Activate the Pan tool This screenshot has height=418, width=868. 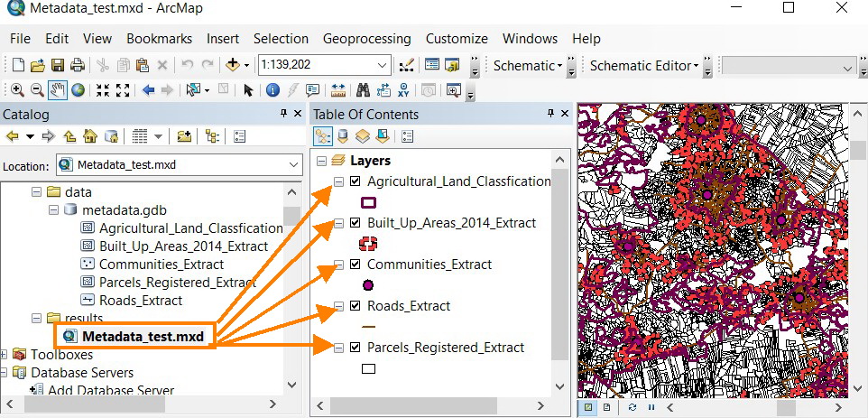pyautogui.click(x=57, y=90)
